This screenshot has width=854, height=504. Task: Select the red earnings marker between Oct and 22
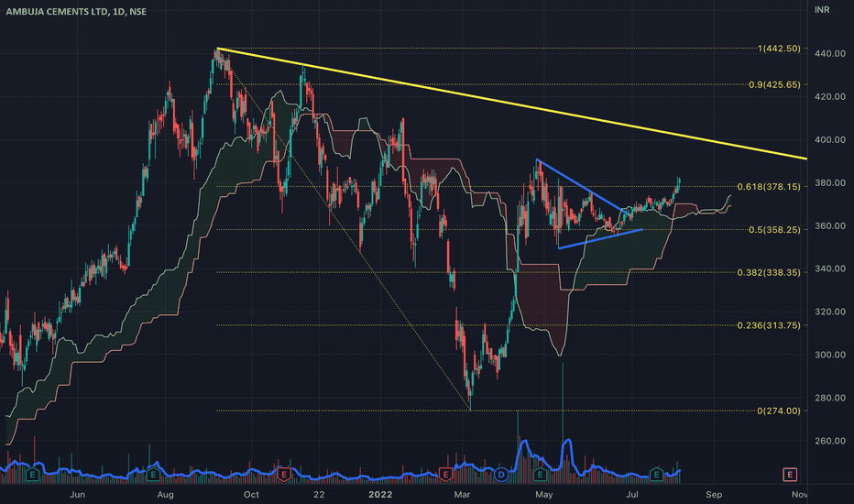click(283, 475)
